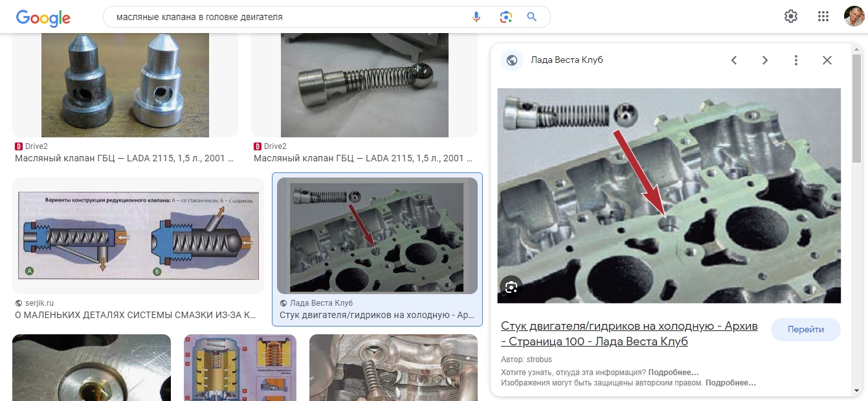The image size is (868, 401).
Task: Open three-dot more options in preview panel
Action: [x=796, y=60]
